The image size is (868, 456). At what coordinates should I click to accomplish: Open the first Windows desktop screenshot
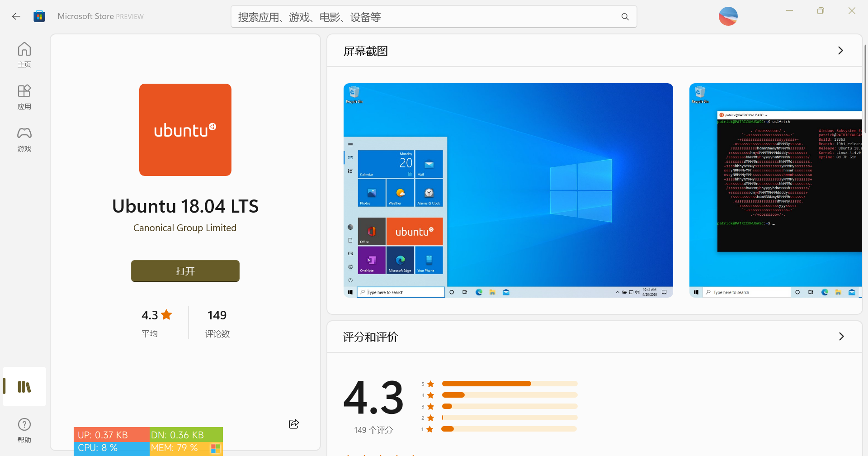[x=508, y=190]
